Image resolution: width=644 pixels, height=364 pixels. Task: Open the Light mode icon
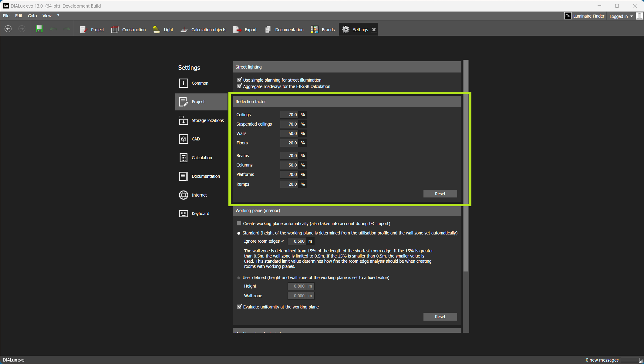click(x=157, y=30)
